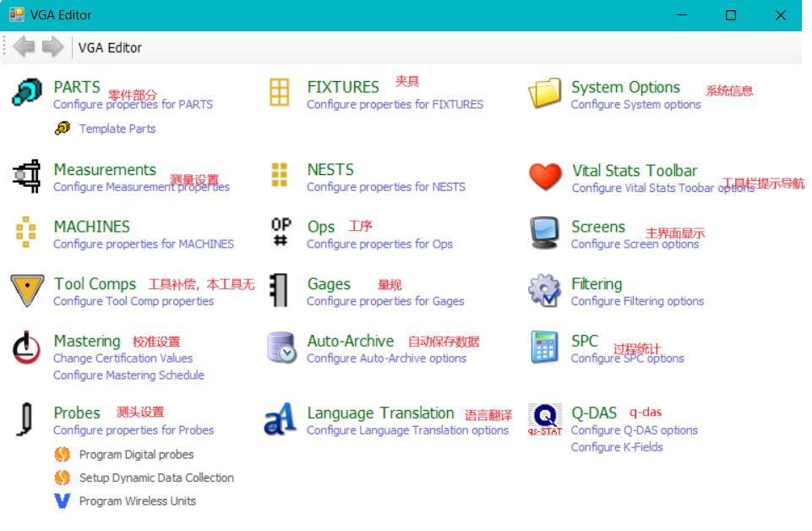The image size is (812, 531).
Task: Select 'Program Wireless Units' link
Action: pyautogui.click(x=138, y=501)
